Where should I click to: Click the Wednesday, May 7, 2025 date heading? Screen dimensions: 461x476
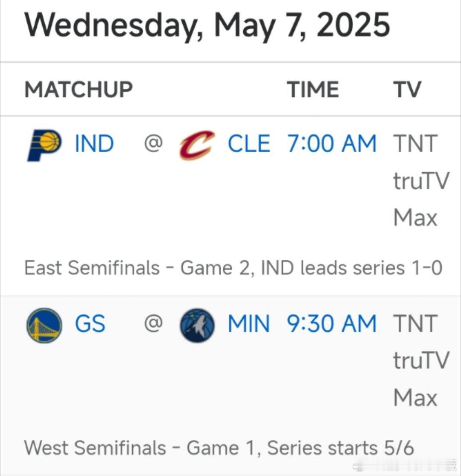pyautogui.click(x=207, y=26)
